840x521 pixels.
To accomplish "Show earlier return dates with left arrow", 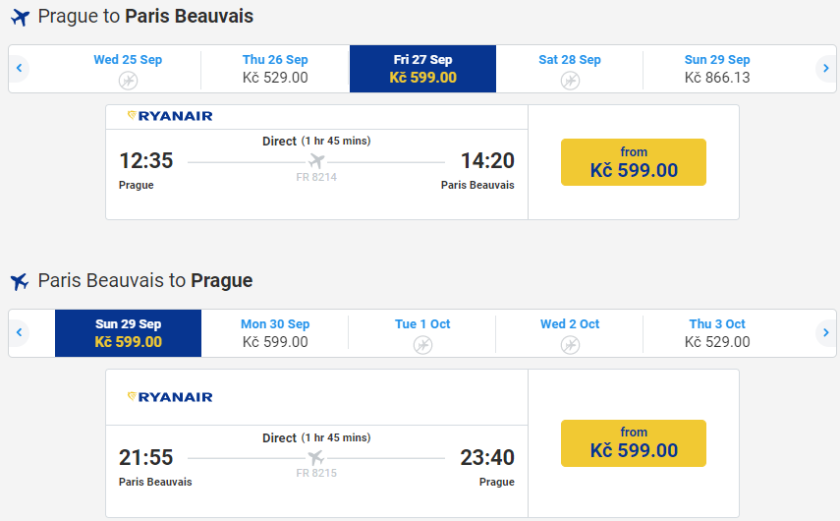I will tap(19, 333).
